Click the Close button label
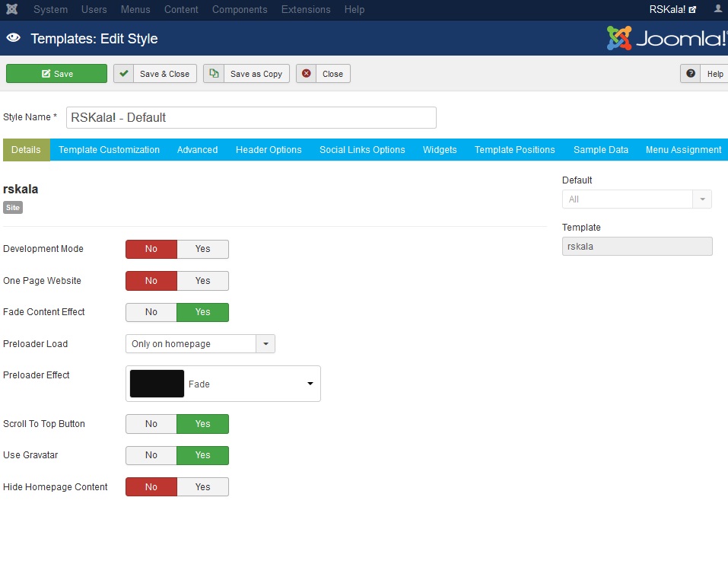 tap(333, 74)
